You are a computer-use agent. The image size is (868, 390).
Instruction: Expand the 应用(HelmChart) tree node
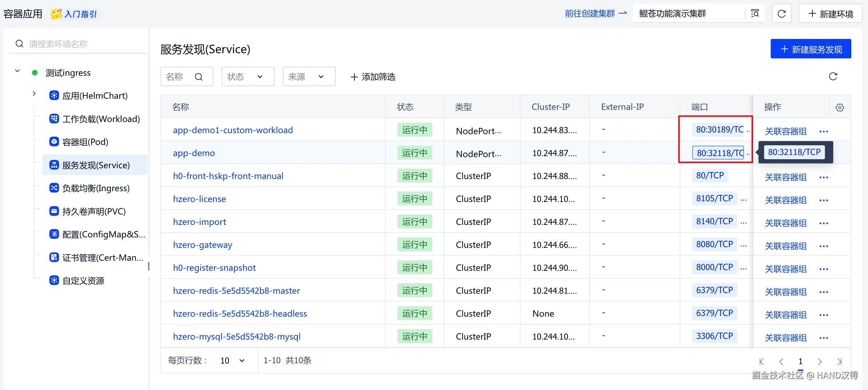pos(34,94)
